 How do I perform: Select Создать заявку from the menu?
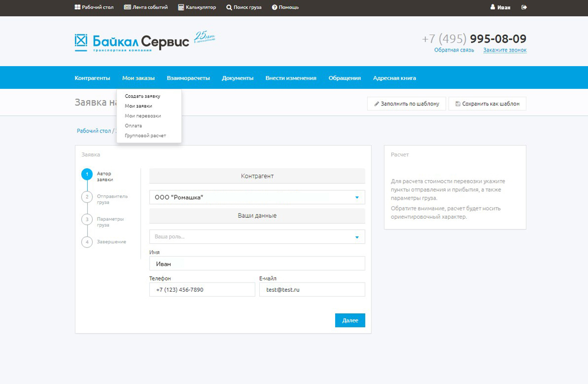coord(142,96)
